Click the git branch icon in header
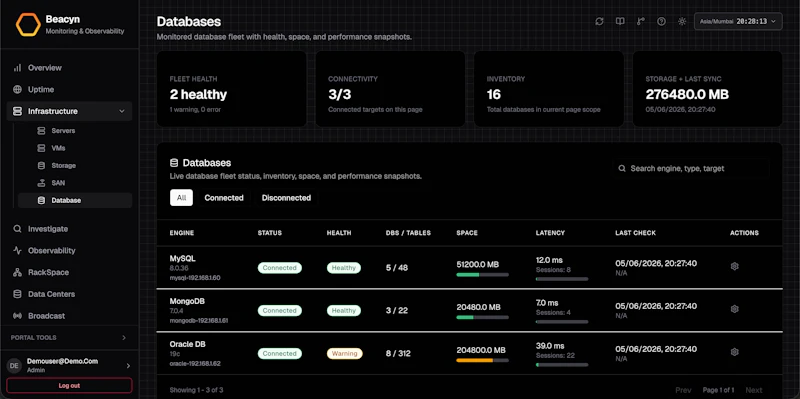Screen dimensions: 800x399 click(x=641, y=21)
